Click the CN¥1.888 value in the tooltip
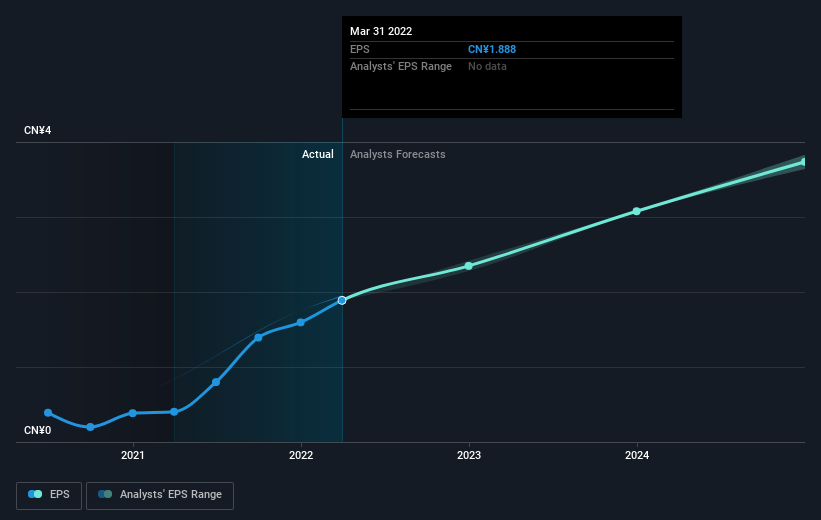This screenshot has height=520, width=821. point(492,49)
